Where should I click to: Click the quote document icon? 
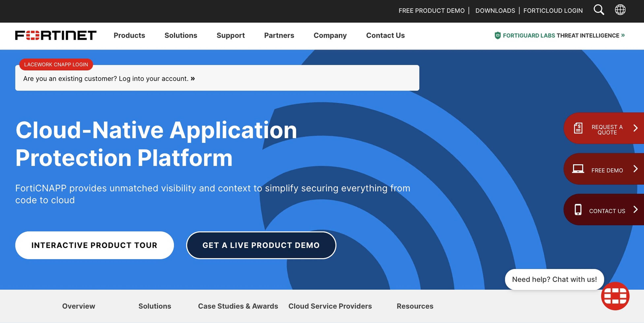click(578, 128)
